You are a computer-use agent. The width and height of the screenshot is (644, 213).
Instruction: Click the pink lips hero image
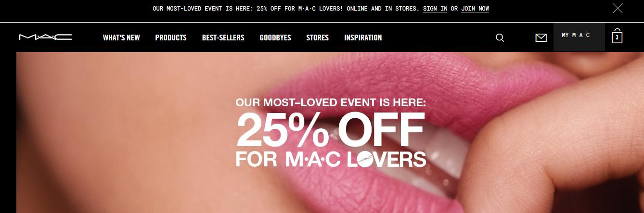(330, 132)
